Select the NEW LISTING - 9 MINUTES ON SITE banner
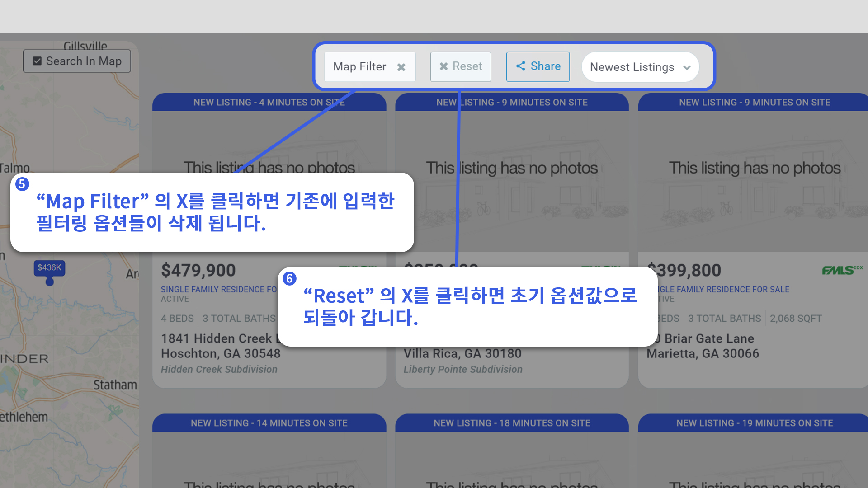This screenshot has height=488, width=868. pos(511,102)
